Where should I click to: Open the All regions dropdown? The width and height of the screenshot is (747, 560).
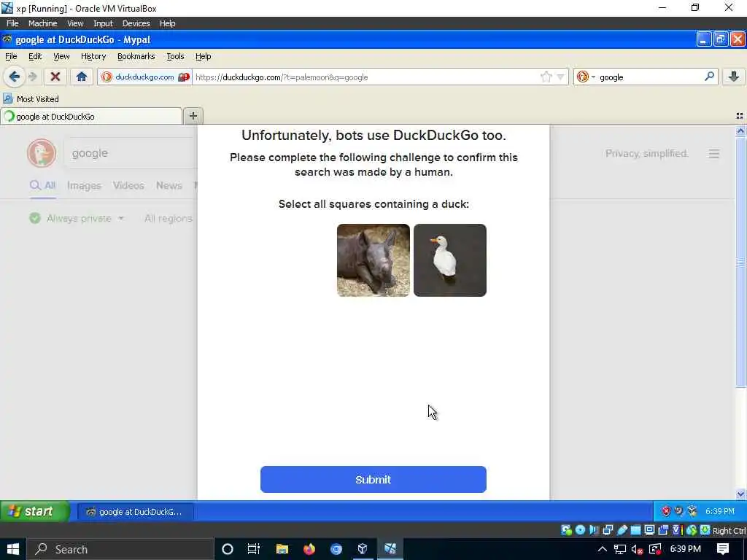point(169,218)
